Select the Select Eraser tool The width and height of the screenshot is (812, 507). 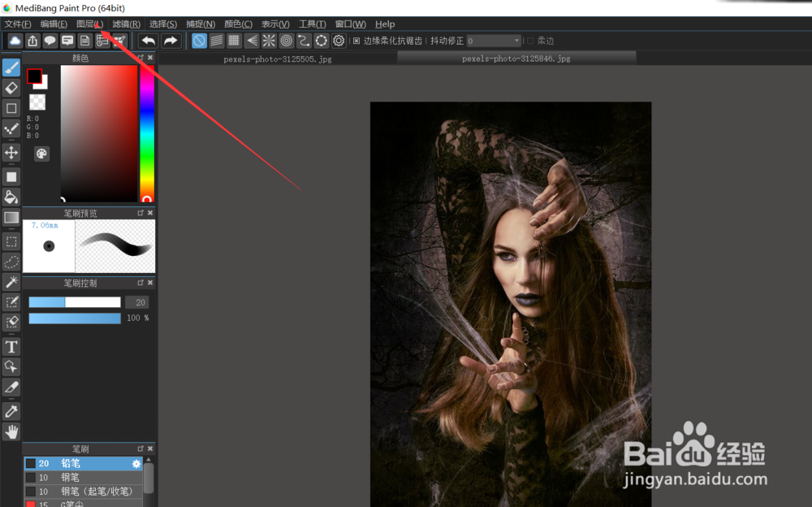pos(11,322)
